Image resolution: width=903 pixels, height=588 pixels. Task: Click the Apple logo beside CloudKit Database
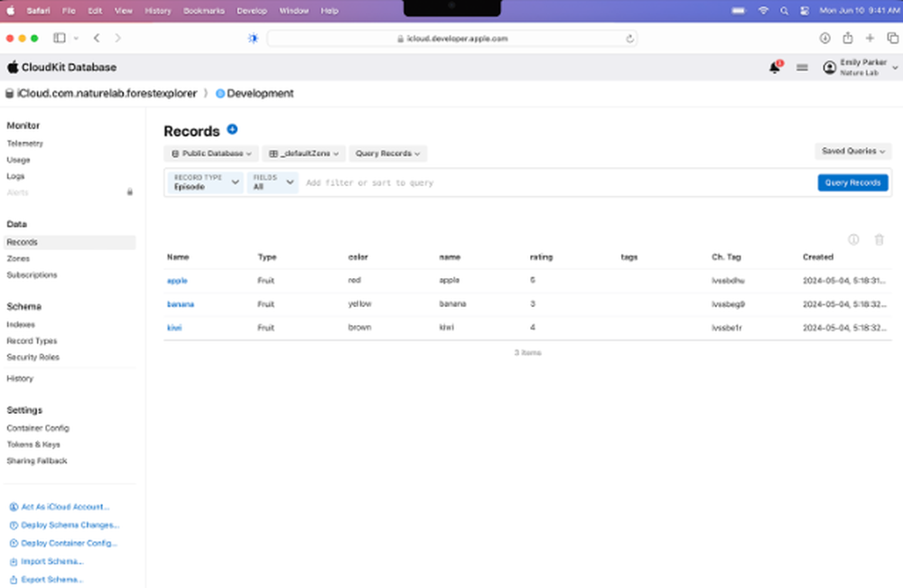point(13,67)
